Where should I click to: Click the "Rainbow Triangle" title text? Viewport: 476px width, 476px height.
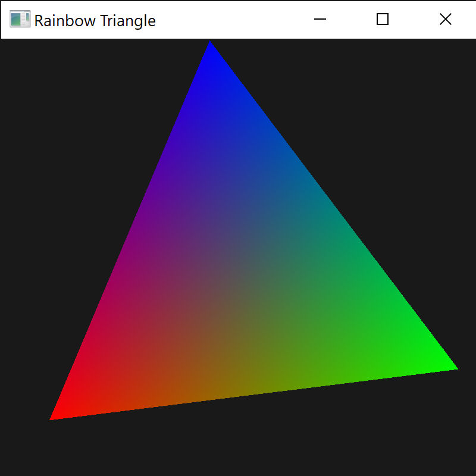[95, 21]
